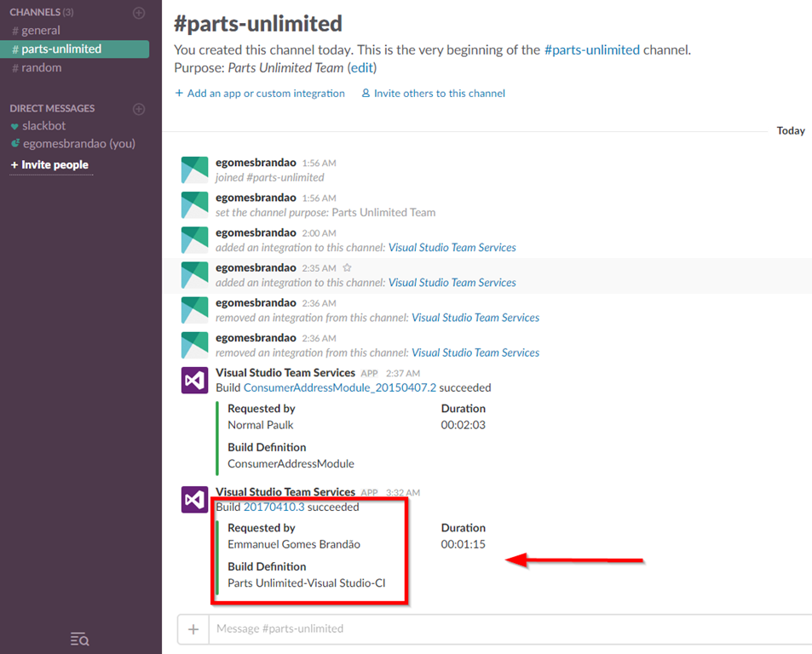Click the Visual Studio logo on the 3:32 AM build message
The height and width of the screenshot is (654, 812).
pos(195,500)
